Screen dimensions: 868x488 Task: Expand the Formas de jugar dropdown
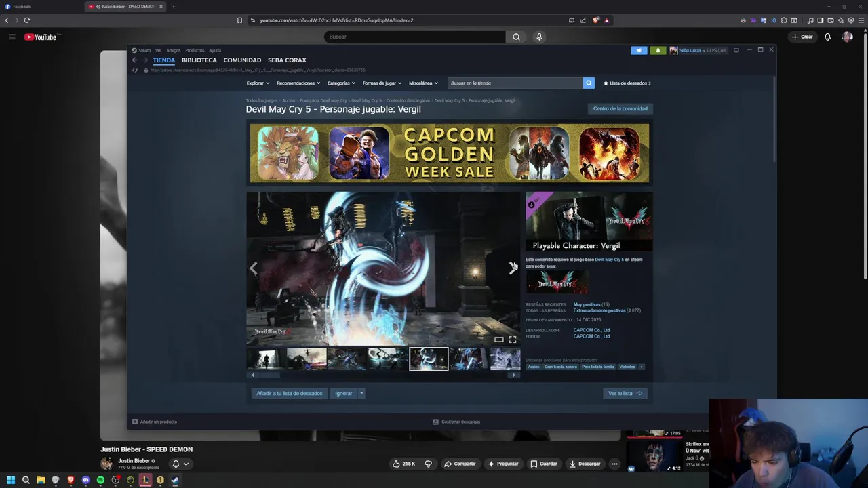coord(382,83)
